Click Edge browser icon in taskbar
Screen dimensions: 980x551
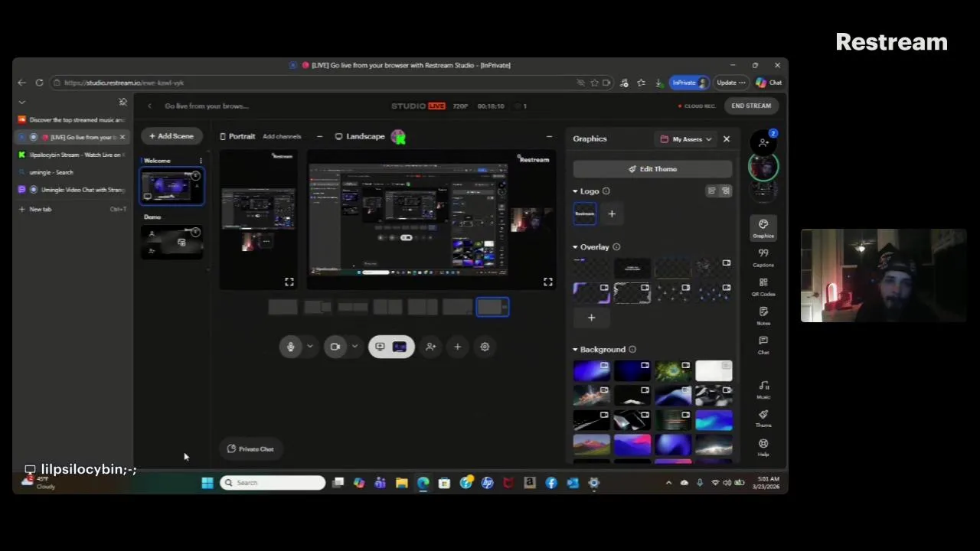click(x=423, y=483)
